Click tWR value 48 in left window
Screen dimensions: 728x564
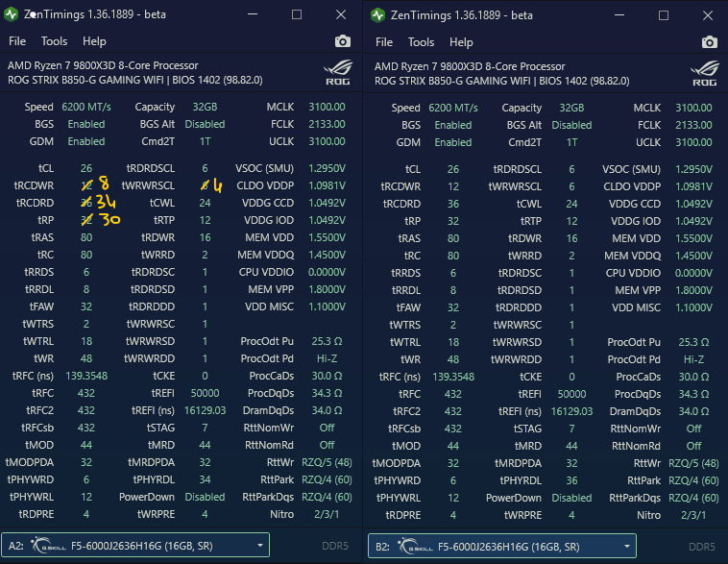[86, 358]
